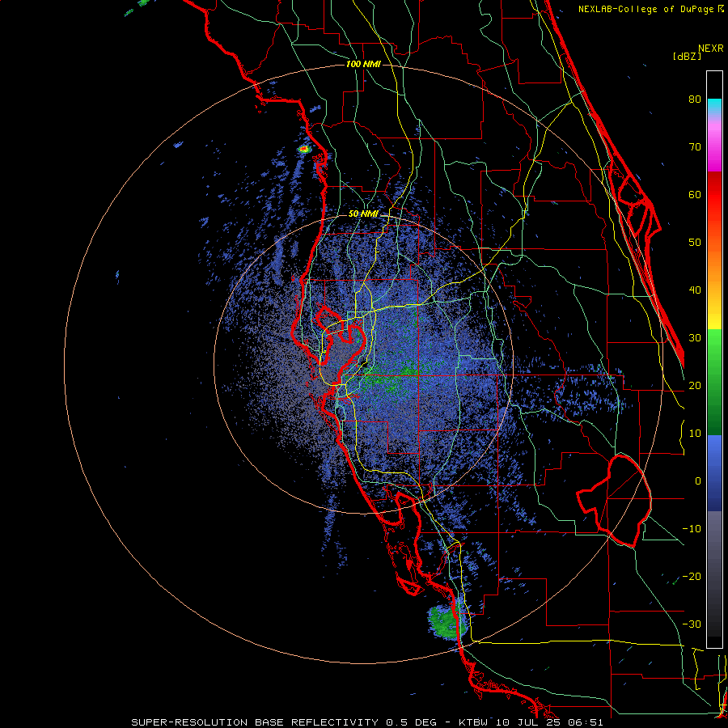The width and height of the screenshot is (728, 728).
Task: Click the 80 value on dBZ scale
Action: coord(695,99)
